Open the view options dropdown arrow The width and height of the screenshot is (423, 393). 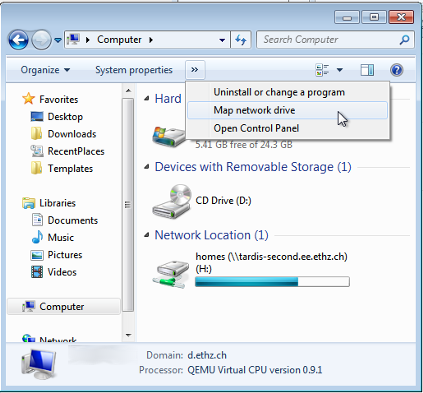tap(340, 70)
